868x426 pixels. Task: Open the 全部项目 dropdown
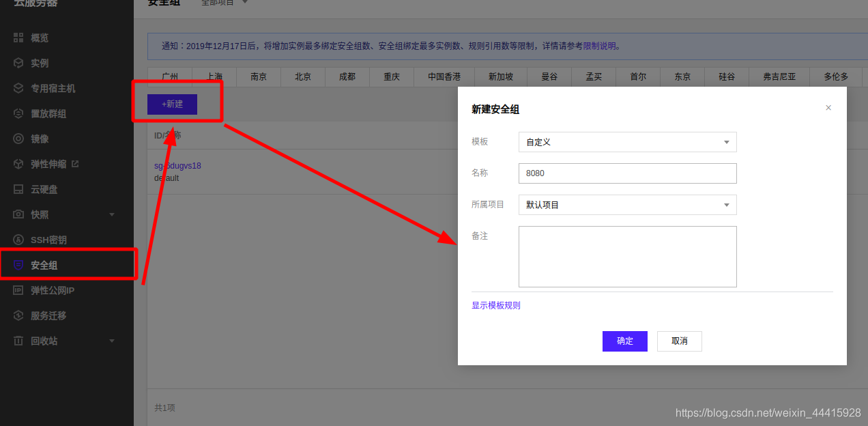point(217,2)
